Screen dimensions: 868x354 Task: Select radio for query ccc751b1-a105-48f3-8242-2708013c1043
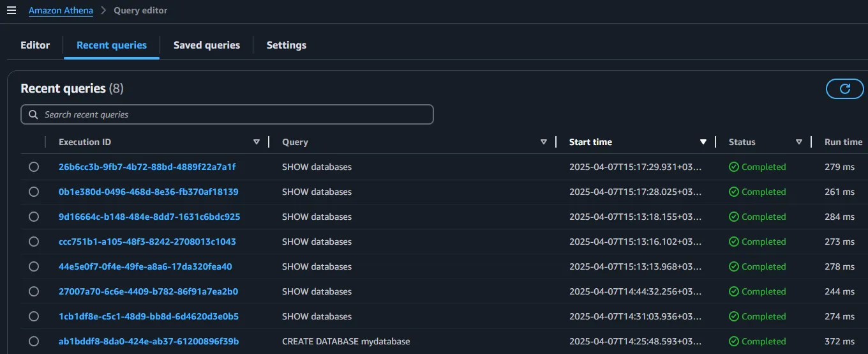coord(34,242)
